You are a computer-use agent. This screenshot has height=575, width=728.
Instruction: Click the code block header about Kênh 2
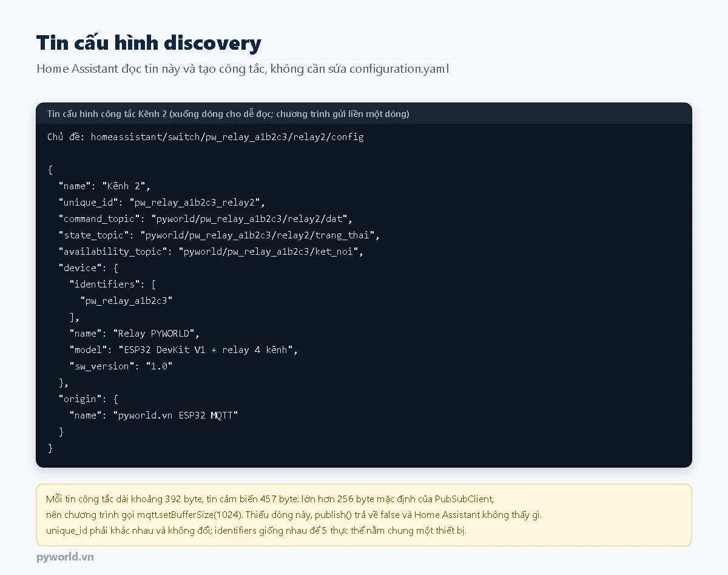pyautogui.click(x=228, y=114)
